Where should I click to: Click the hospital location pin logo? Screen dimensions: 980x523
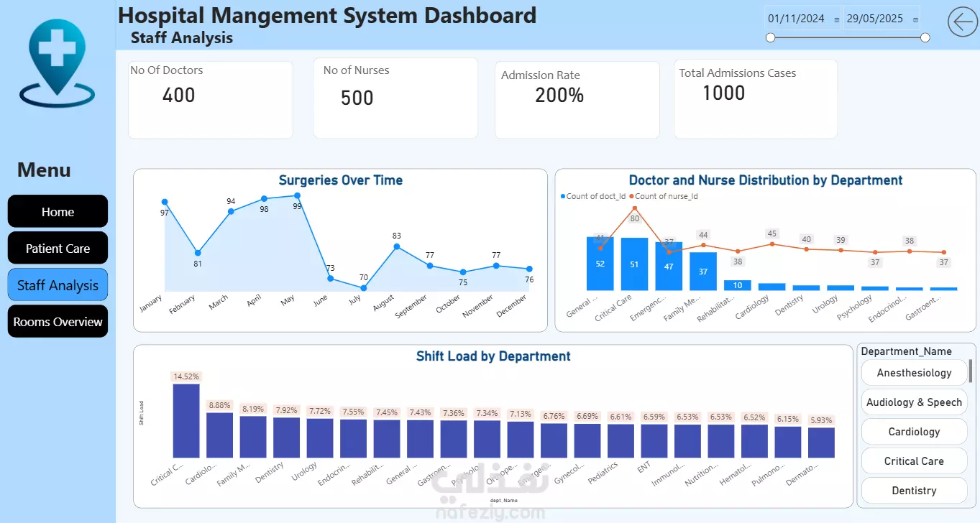(x=58, y=63)
